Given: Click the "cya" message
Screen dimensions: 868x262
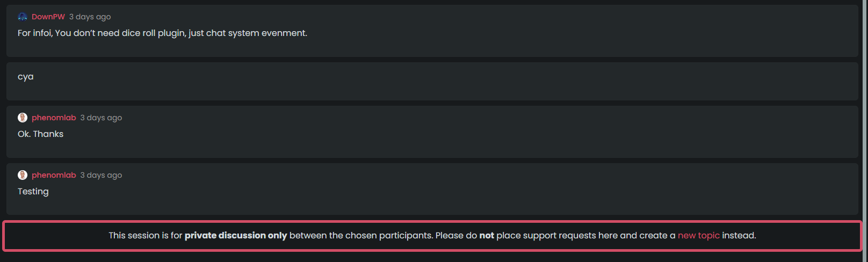Looking at the screenshot, I should tap(25, 77).
